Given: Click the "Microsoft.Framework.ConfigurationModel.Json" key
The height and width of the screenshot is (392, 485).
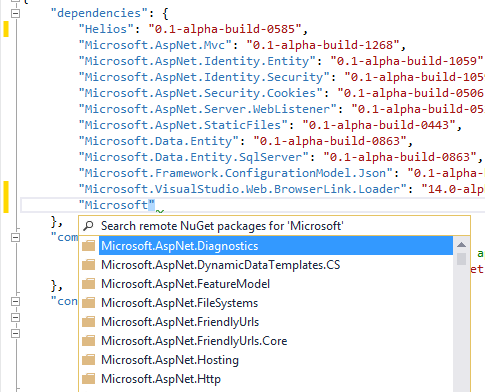Looking at the screenshot, I should (236, 173).
